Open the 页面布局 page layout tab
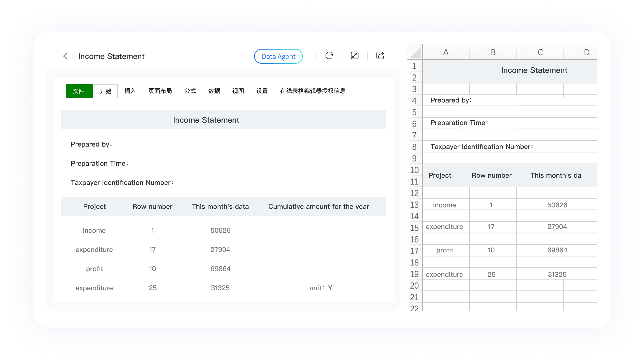The image size is (644, 363). pos(160,91)
